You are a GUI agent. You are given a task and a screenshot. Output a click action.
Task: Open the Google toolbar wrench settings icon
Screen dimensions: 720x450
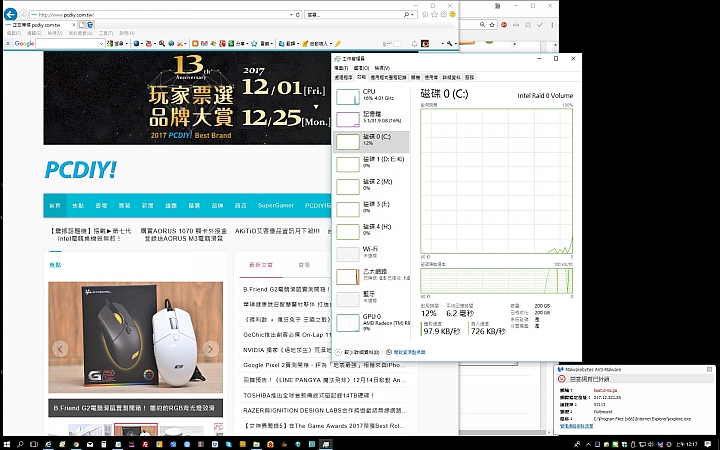(x=450, y=44)
